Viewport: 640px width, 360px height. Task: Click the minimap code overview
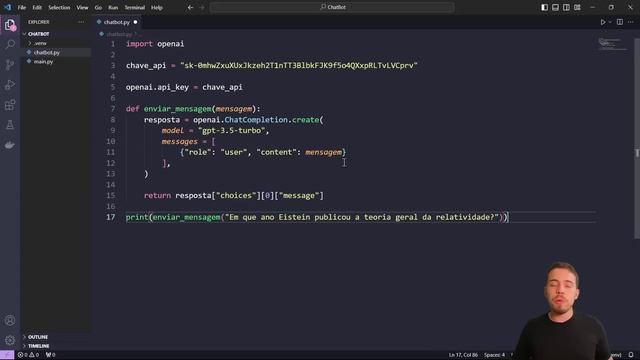point(613,44)
